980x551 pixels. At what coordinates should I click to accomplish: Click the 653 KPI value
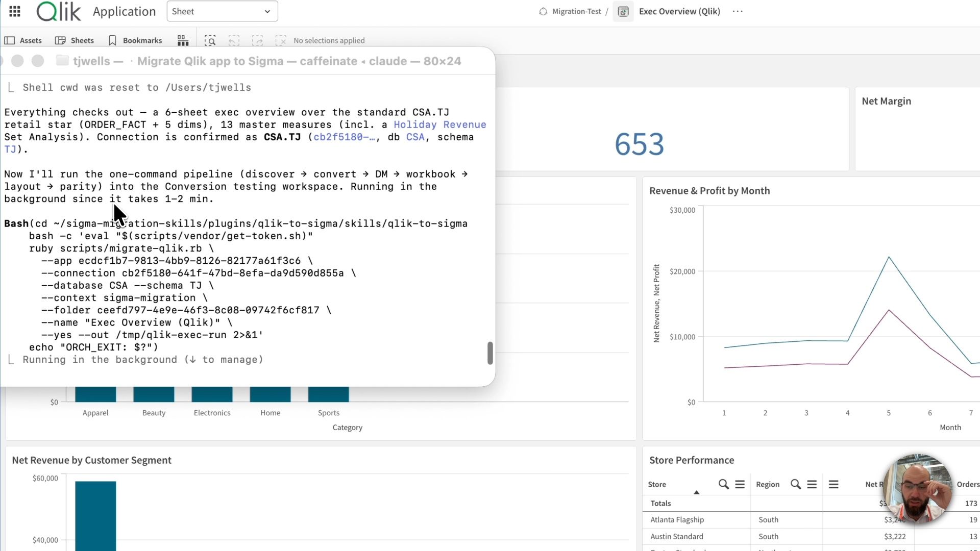point(639,144)
